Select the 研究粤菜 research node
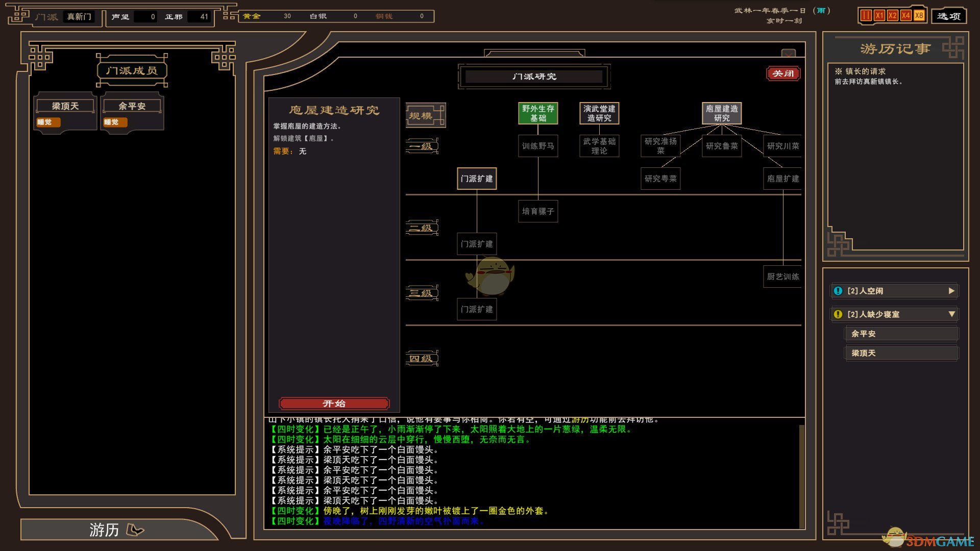The width and height of the screenshot is (980, 551). 660,179
